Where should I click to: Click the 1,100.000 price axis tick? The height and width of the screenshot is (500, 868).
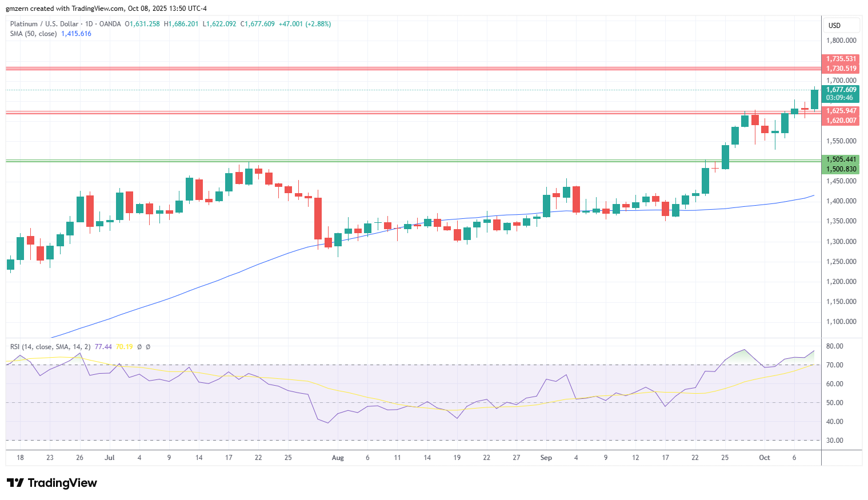(841, 322)
